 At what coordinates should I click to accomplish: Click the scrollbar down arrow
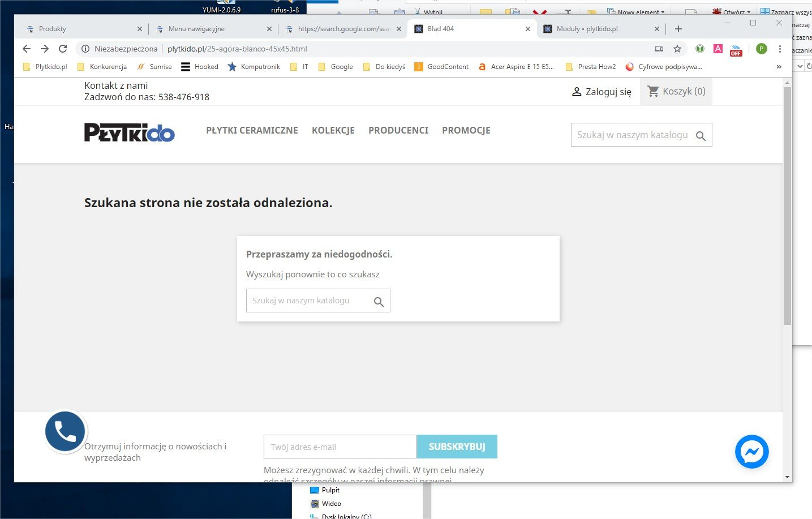coord(787,477)
